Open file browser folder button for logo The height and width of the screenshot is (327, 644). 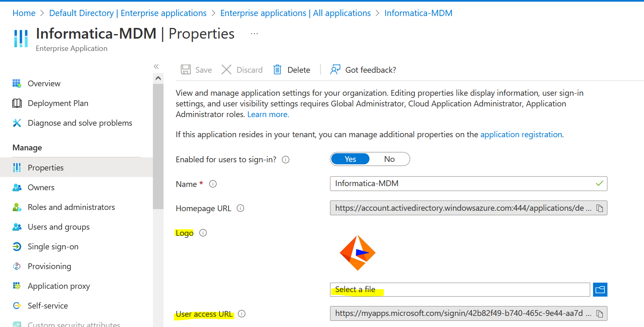click(x=600, y=290)
